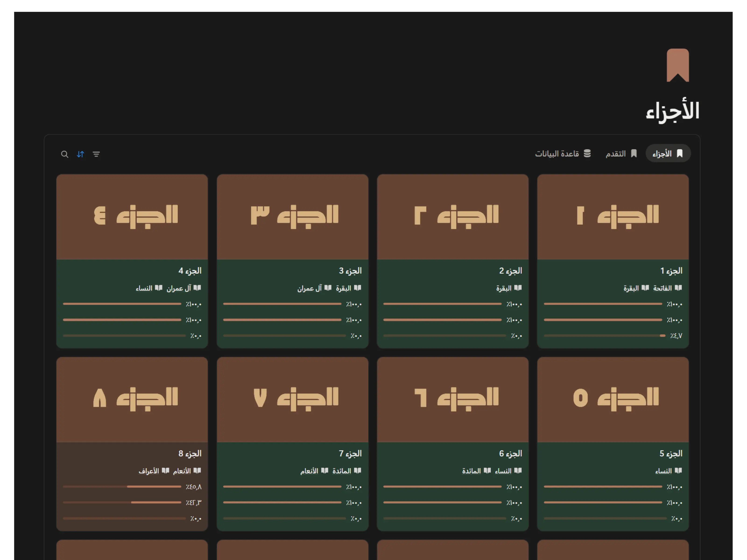Click the 45.8% progress bar in الجزء 8
This screenshot has width=747, height=560.
122,486
